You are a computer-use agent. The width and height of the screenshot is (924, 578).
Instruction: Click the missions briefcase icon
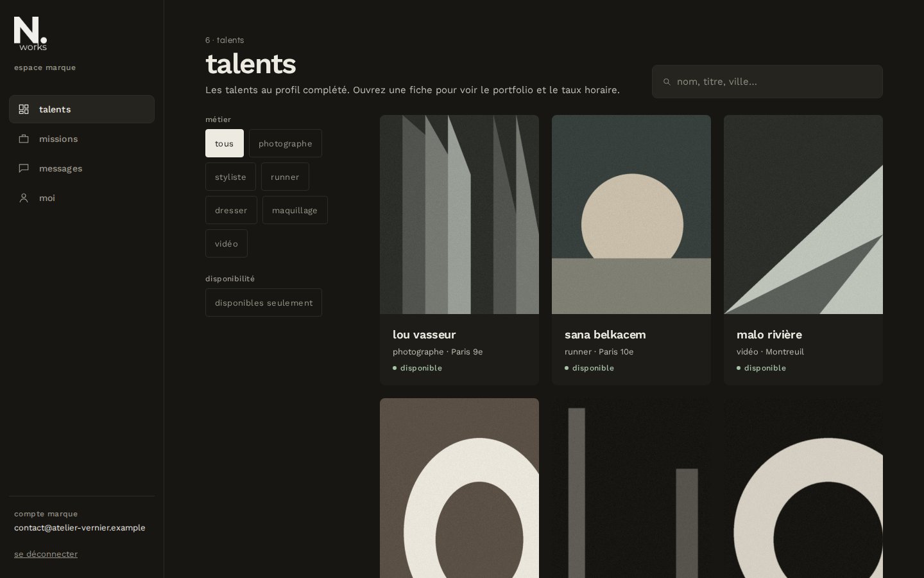pyautogui.click(x=24, y=139)
